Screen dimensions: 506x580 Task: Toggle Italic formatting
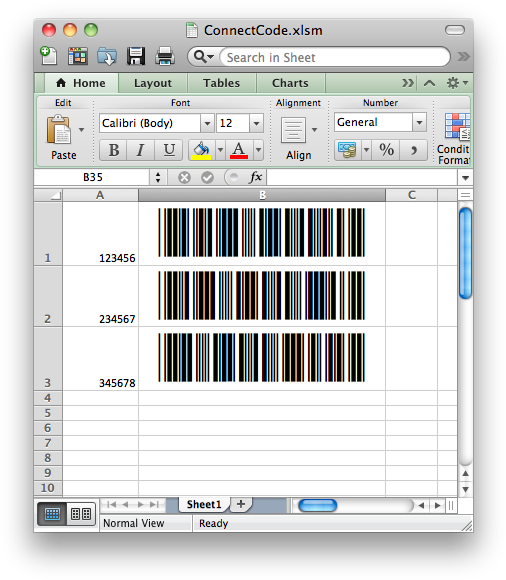[x=140, y=150]
